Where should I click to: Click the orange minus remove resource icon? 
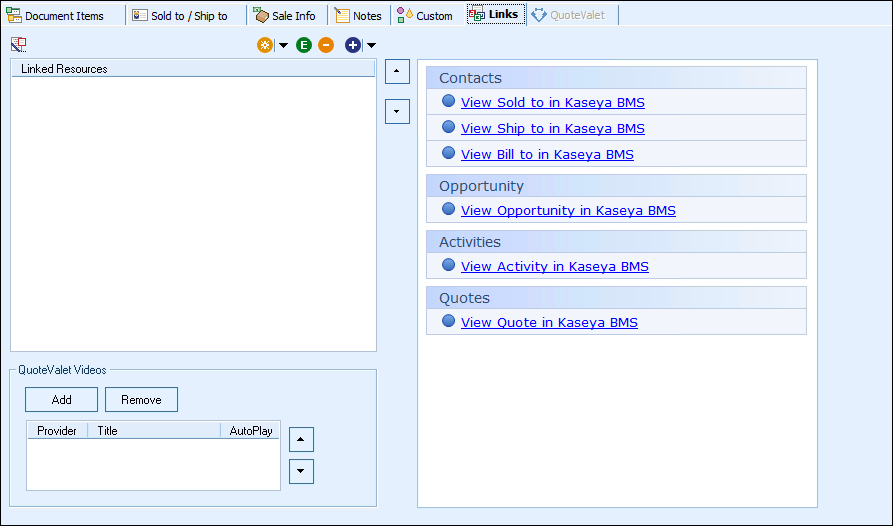(x=326, y=45)
